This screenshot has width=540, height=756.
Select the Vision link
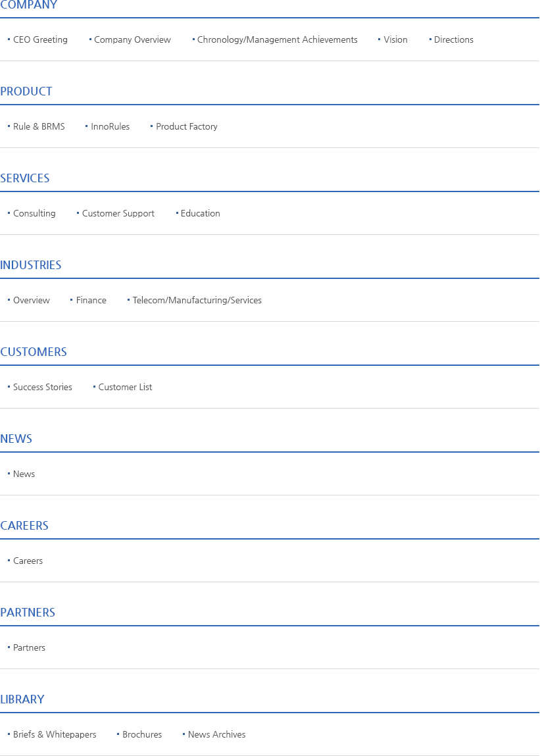pos(395,39)
